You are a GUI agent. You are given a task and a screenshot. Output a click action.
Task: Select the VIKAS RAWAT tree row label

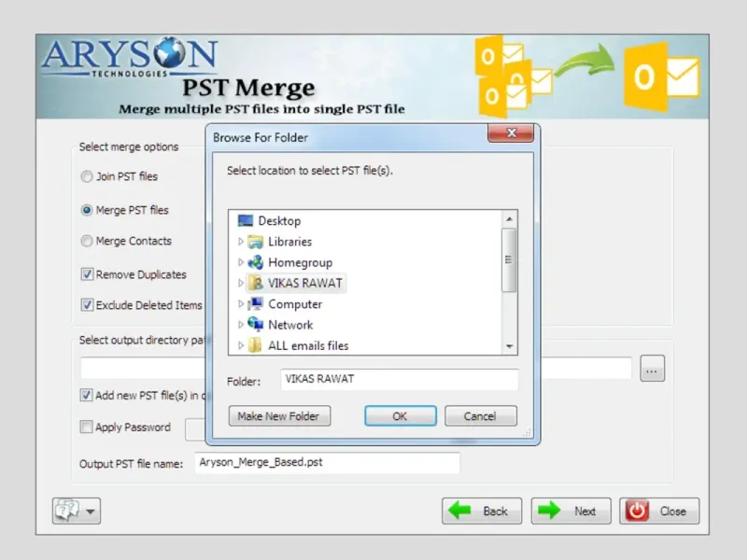(x=305, y=284)
